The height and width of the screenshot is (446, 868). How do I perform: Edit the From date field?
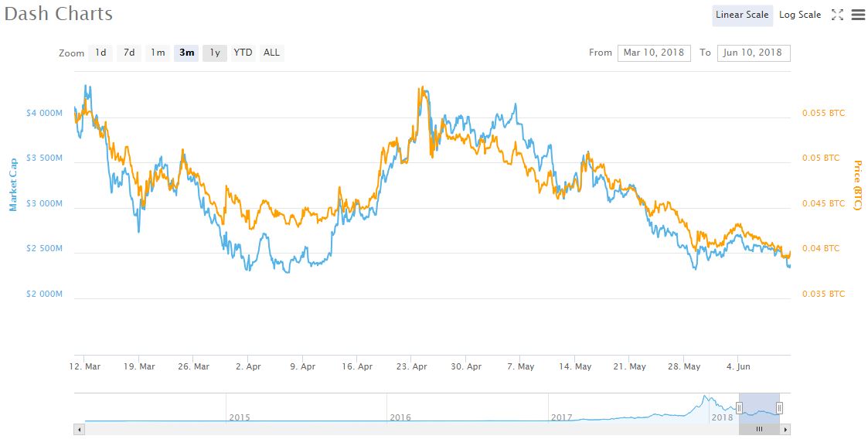654,53
